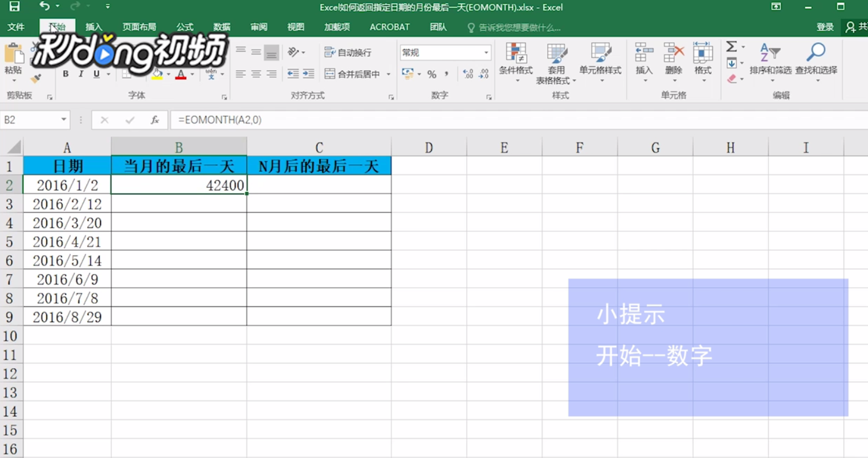
Task: Open the 常规 number format dropdown
Action: click(445, 52)
